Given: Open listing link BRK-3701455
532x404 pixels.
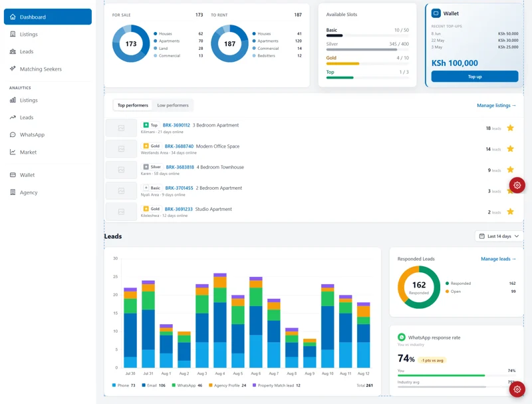Looking at the screenshot, I should 179,188.
